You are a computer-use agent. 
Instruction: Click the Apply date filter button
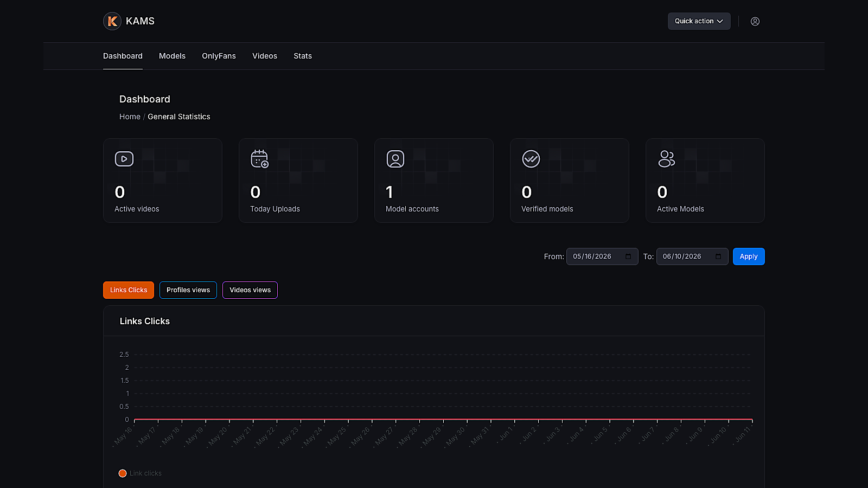[x=749, y=256]
